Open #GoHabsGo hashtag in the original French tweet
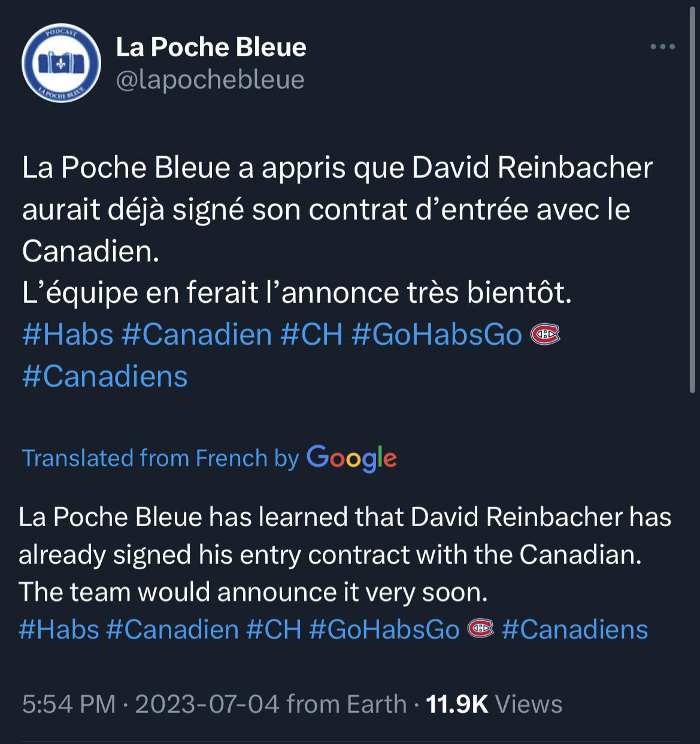 click(x=437, y=334)
